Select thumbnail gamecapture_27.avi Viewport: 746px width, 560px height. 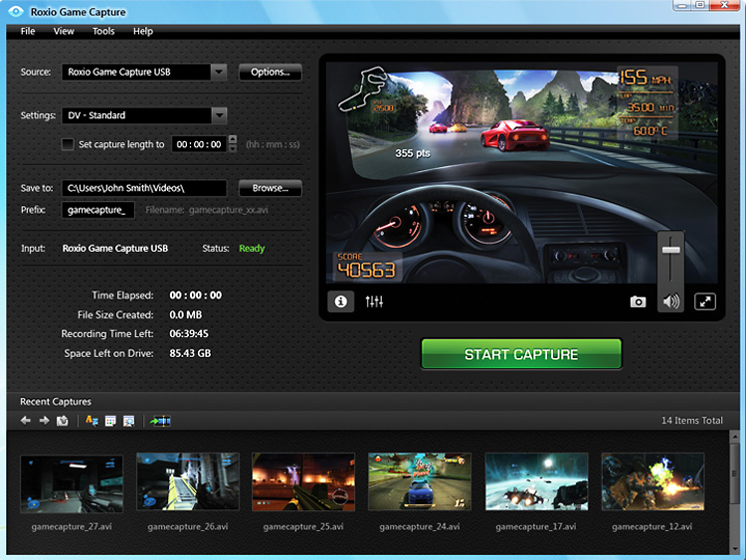(72, 483)
